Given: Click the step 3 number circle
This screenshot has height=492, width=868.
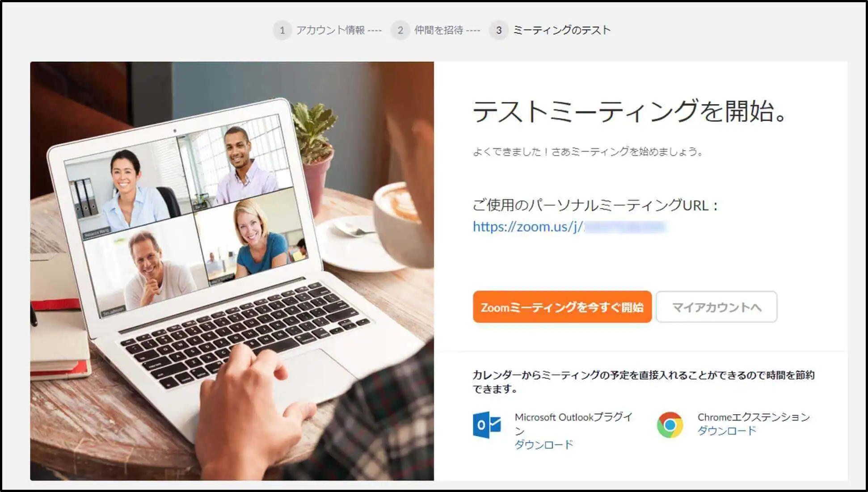Looking at the screenshot, I should pos(499,30).
